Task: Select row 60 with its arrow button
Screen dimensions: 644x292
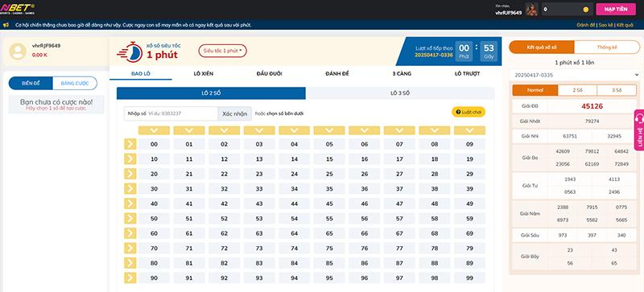Action: point(130,233)
